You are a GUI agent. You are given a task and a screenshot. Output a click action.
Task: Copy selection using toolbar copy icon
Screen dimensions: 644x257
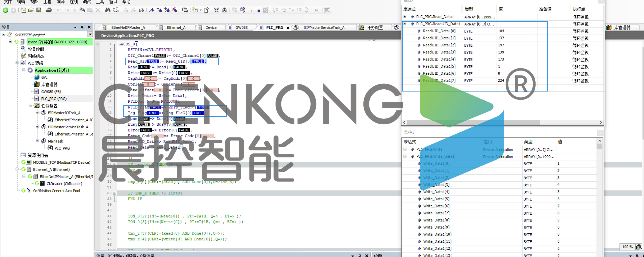click(82, 10)
